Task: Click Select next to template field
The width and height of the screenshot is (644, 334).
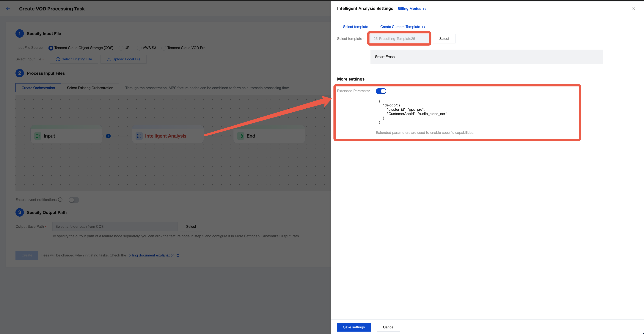Action: tap(444, 39)
